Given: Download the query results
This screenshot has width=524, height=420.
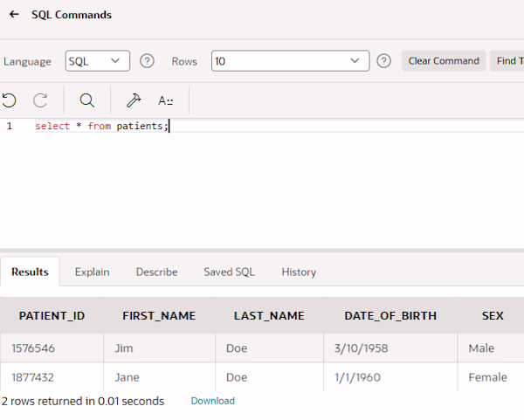Looking at the screenshot, I should (213, 401).
